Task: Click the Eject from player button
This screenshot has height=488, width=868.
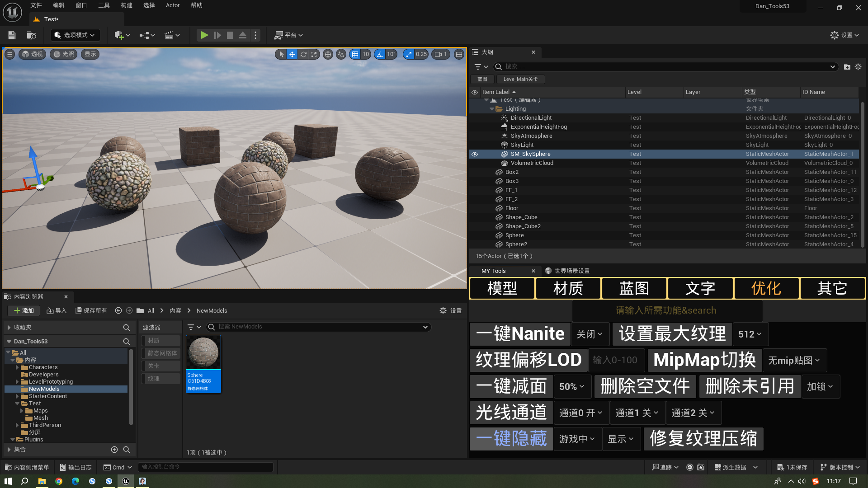Action: tap(243, 35)
